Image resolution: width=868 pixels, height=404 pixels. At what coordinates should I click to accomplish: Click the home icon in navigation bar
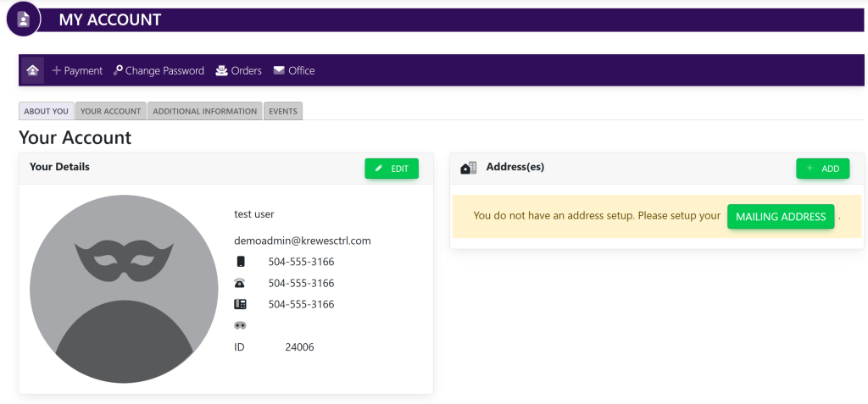32,70
